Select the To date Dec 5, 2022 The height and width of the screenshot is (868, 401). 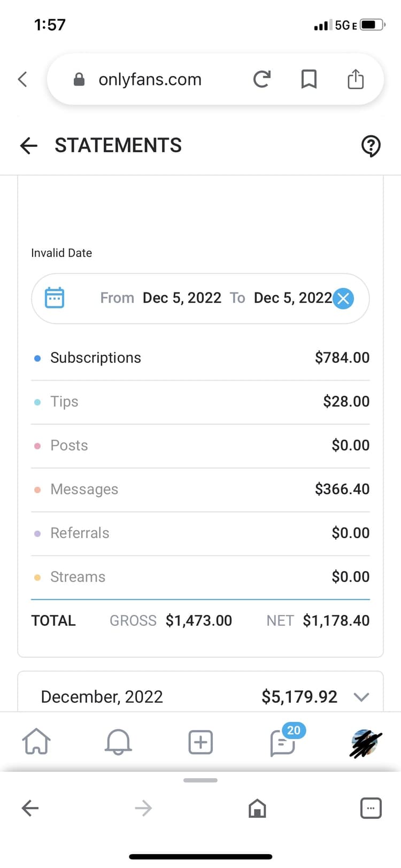coord(293,298)
